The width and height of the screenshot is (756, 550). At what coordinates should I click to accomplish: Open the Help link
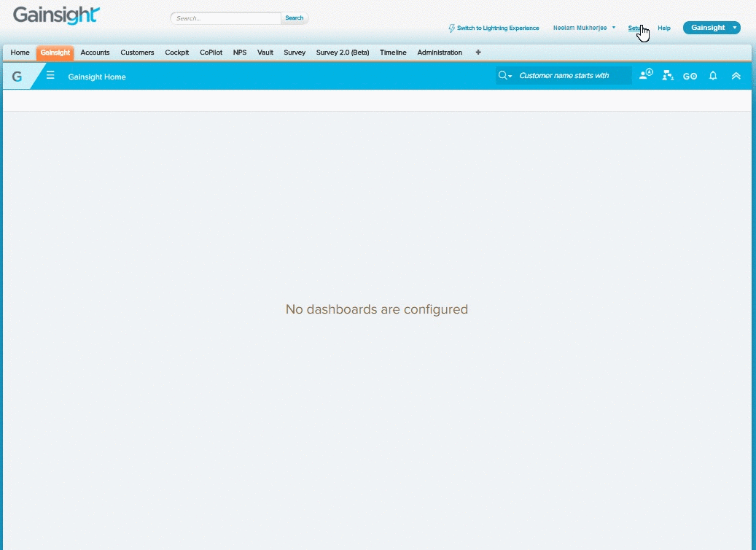[x=664, y=28]
